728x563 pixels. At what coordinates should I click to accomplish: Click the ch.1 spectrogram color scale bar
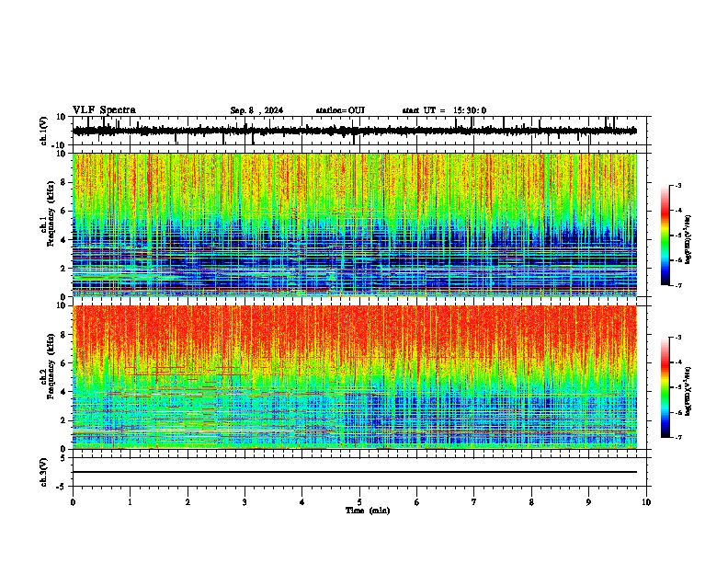point(665,236)
